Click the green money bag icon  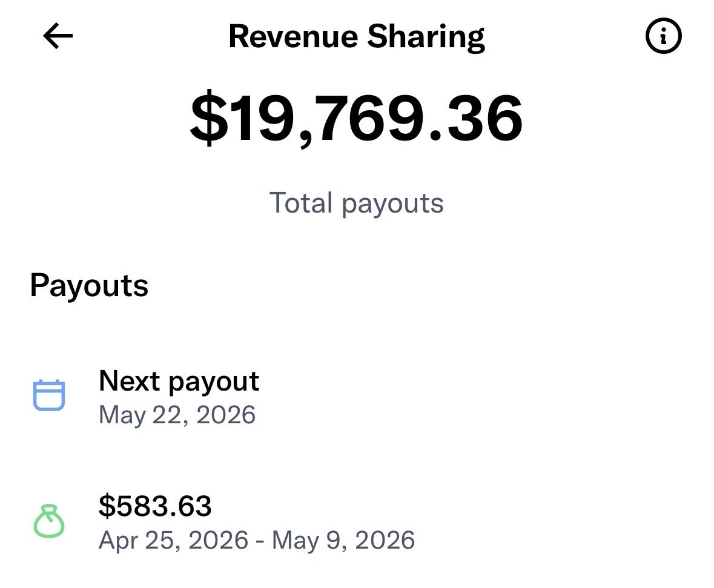point(48,521)
